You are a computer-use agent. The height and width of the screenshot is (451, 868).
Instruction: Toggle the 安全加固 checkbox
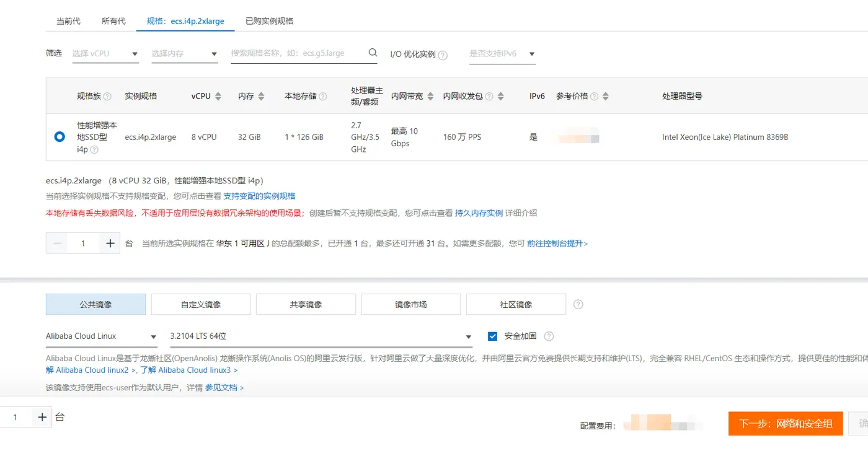click(x=493, y=336)
